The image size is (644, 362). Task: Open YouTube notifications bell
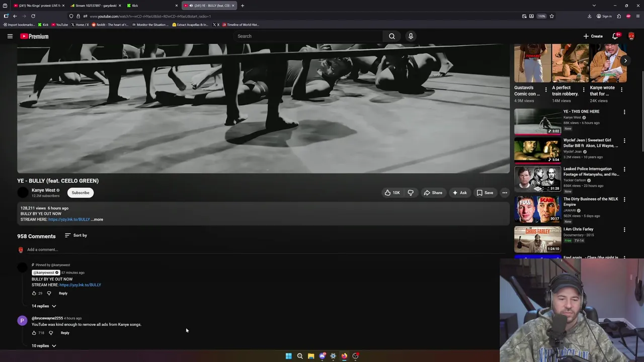(x=615, y=36)
